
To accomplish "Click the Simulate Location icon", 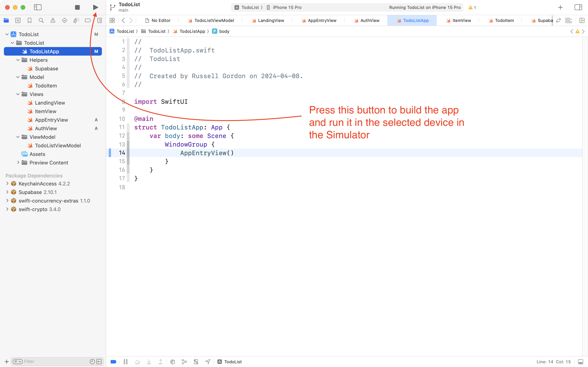I will (208, 362).
